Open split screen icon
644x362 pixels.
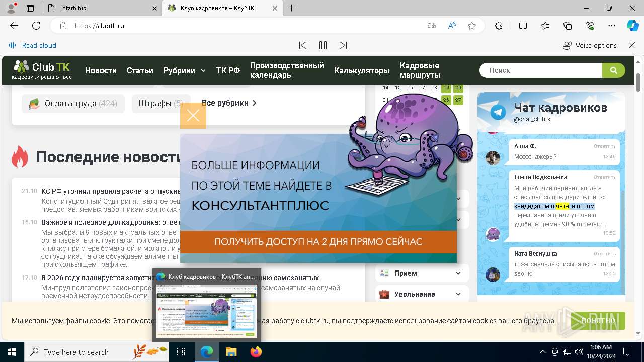click(x=523, y=26)
